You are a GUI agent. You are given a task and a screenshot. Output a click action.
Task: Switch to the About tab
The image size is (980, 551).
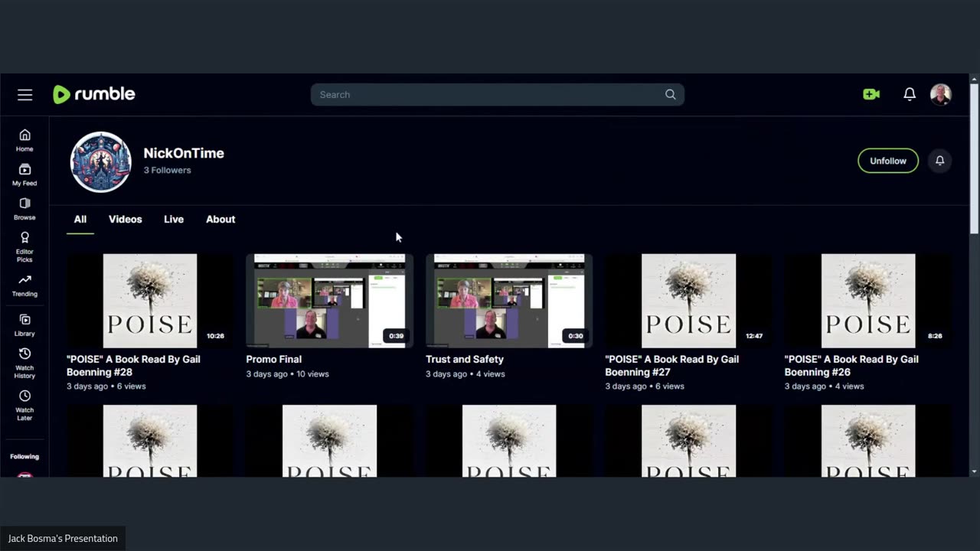220,220
